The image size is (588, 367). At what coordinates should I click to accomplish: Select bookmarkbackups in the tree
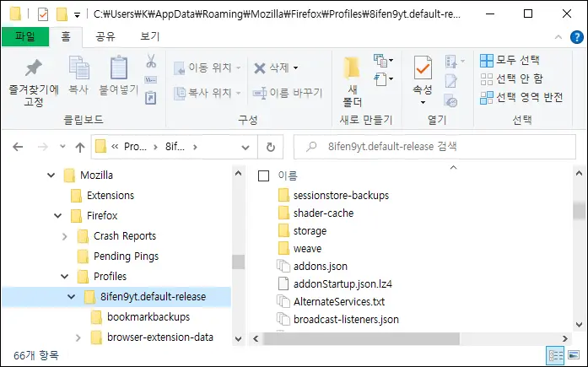141,317
